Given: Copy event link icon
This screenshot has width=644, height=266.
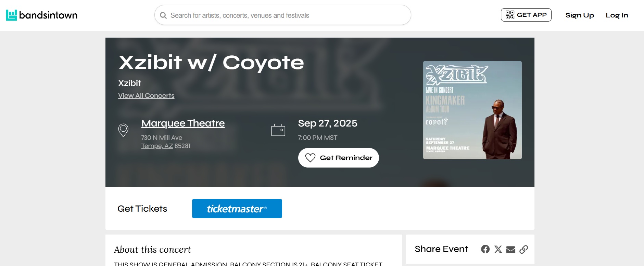Looking at the screenshot, I should 523,249.
